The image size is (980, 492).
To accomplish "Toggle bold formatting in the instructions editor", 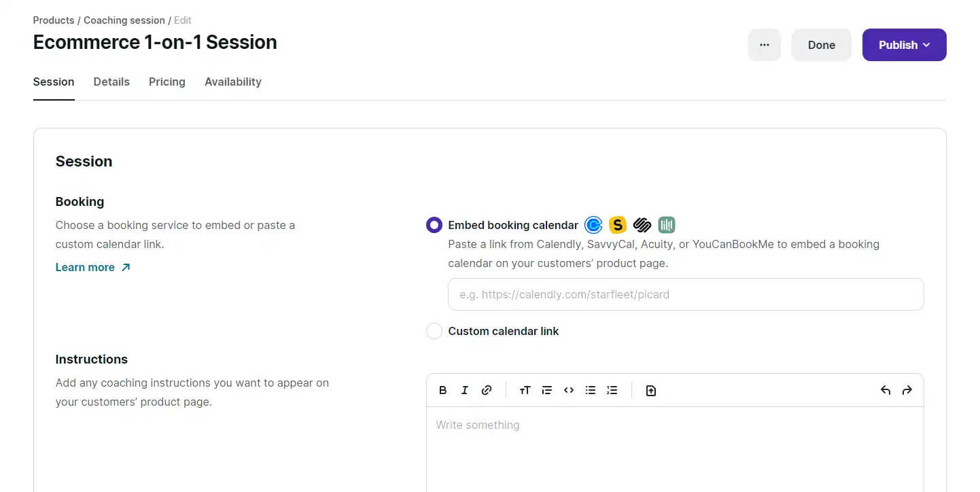I will point(443,390).
